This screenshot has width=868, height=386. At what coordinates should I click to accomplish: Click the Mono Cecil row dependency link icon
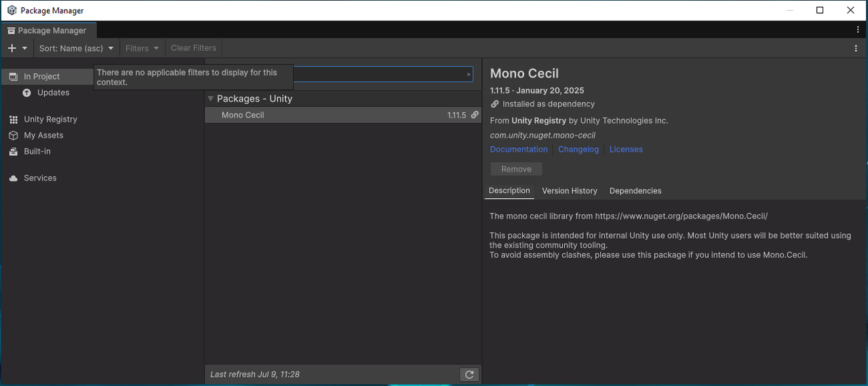pyautogui.click(x=475, y=115)
